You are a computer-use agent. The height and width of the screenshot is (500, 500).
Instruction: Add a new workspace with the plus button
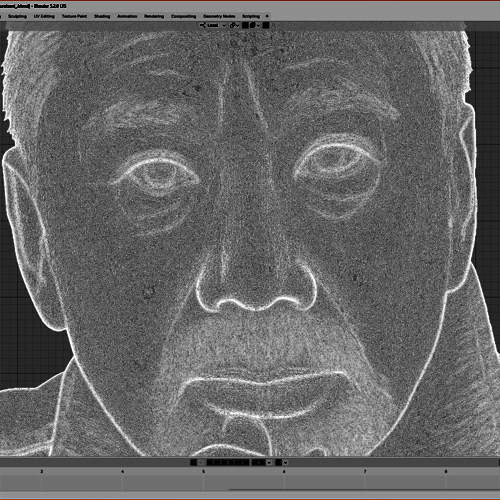click(267, 16)
